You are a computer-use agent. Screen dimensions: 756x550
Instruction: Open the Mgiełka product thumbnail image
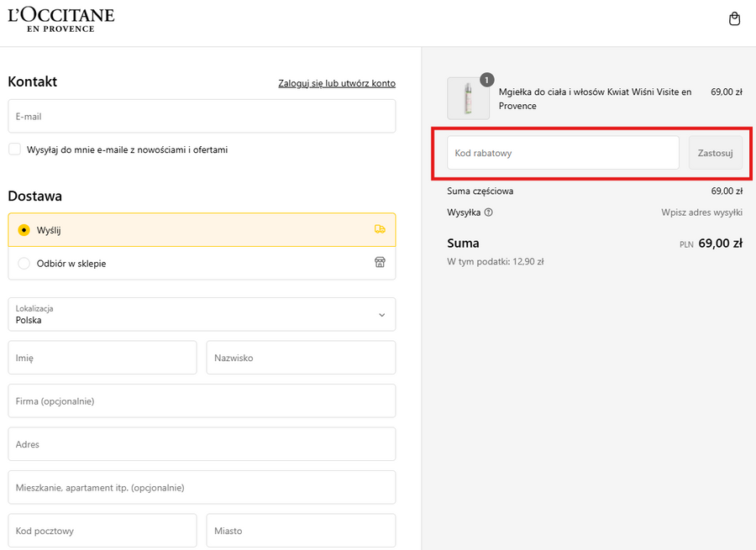pos(468,99)
